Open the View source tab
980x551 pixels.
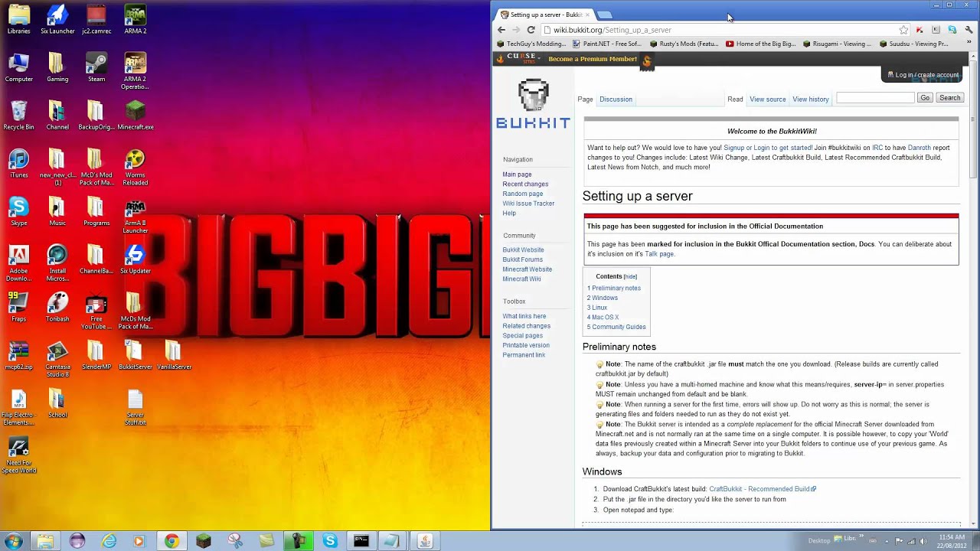[768, 99]
